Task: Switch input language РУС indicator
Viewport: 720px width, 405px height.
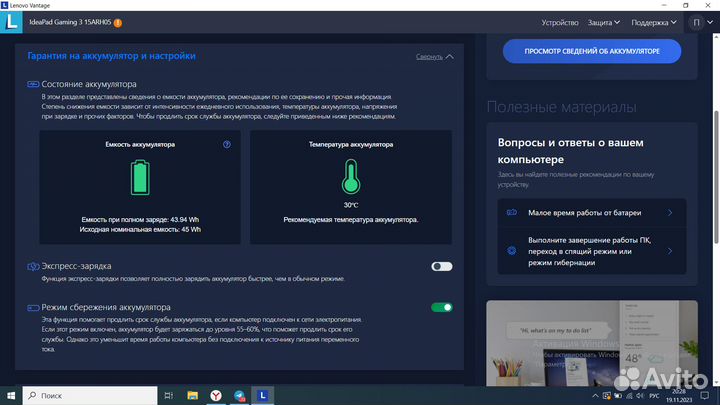Action: (x=654, y=395)
